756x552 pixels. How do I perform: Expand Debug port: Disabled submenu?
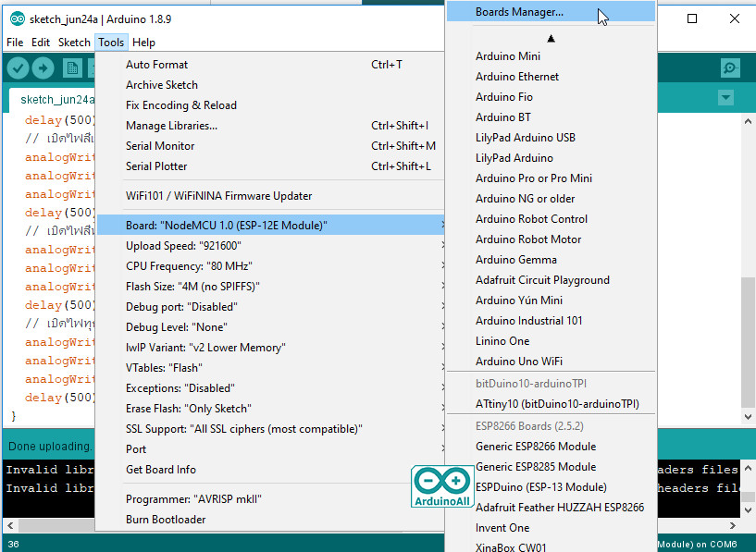270,307
